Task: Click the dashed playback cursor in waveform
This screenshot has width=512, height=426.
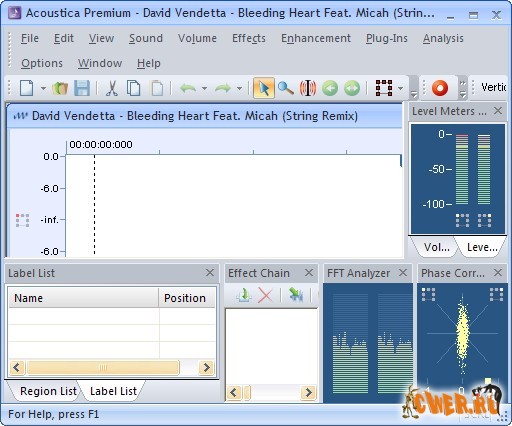Action: click(94, 205)
